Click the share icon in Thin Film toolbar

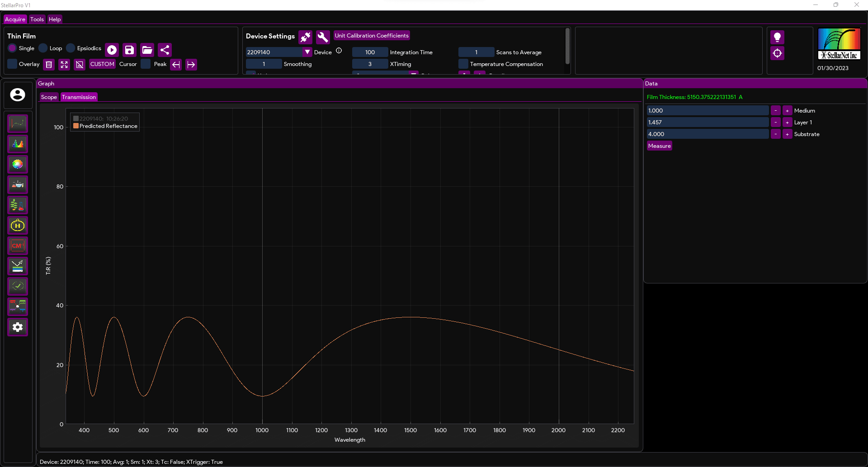point(165,50)
